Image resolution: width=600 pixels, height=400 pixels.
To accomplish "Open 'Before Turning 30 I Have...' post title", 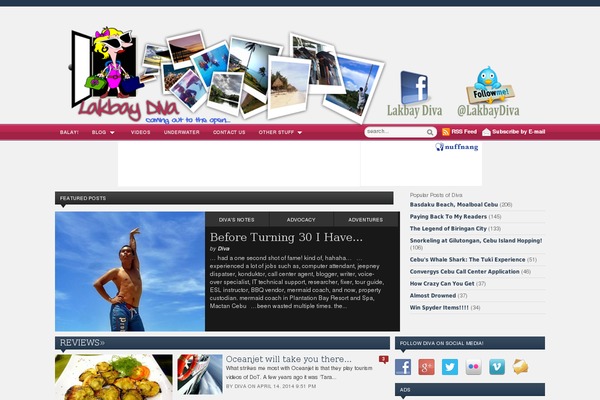I will [x=286, y=237].
